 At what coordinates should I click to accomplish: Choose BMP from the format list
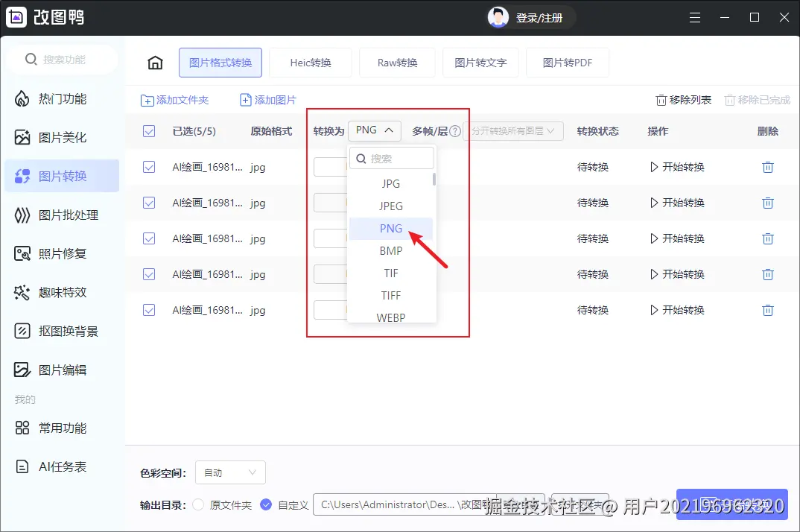[391, 251]
